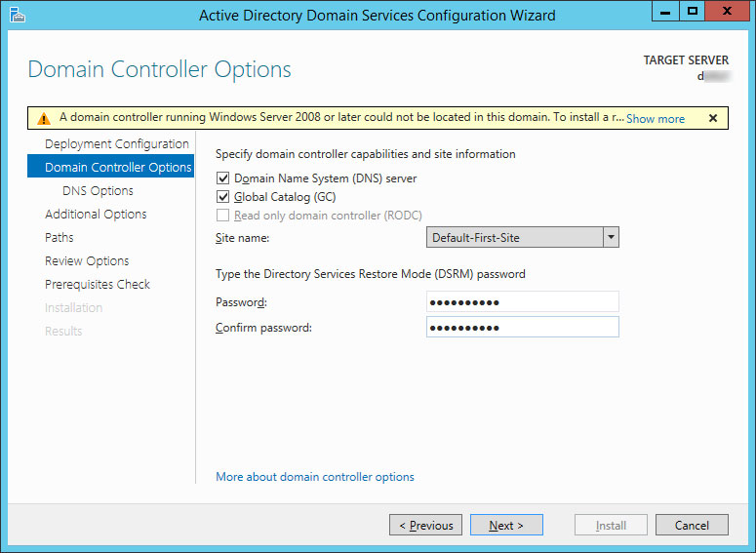Viewport: 756px width, 553px height.
Task: Click 'Type the Directory Services Restore Mode' text
Action: click(371, 274)
